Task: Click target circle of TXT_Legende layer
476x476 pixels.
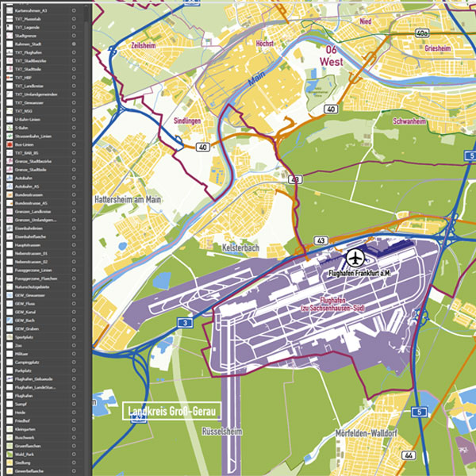Action: [74, 27]
